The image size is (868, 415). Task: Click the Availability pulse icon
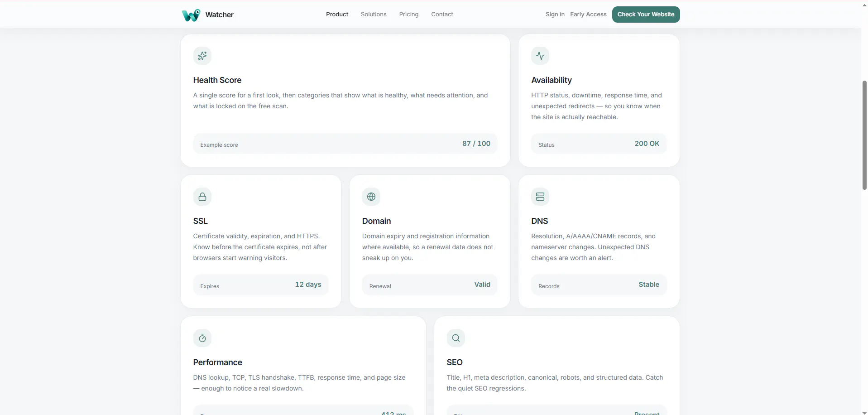click(540, 56)
